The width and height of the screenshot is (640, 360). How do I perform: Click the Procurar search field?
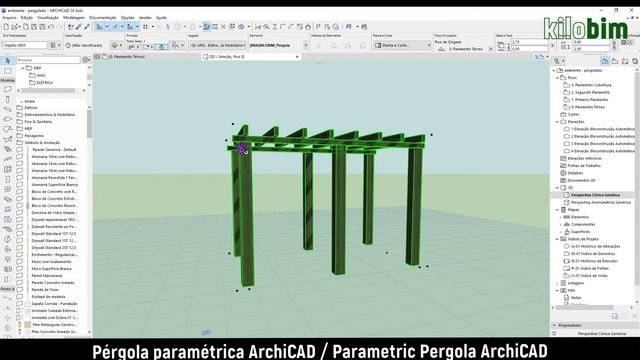coord(48,60)
